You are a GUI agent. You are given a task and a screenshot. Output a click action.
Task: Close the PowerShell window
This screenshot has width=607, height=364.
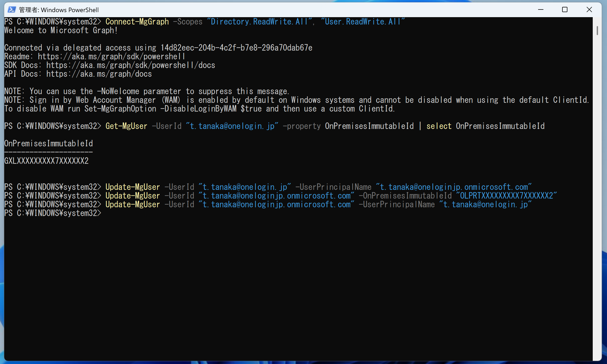point(589,10)
